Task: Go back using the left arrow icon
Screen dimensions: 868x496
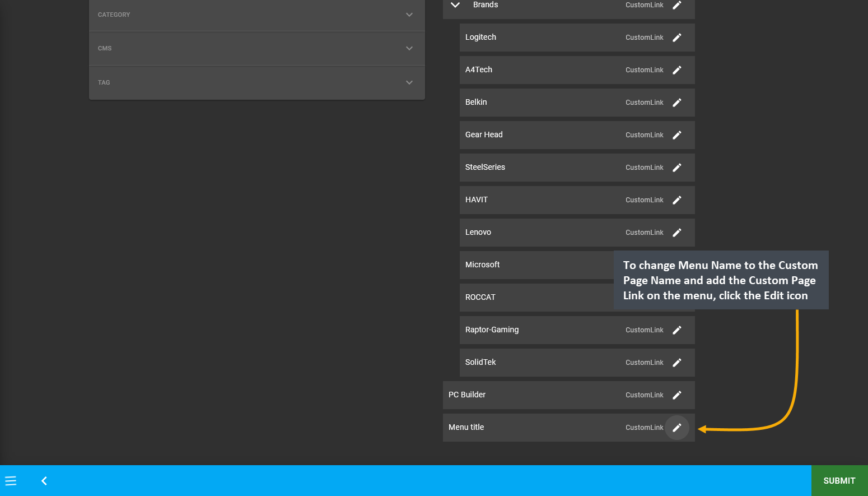Action: tap(44, 481)
